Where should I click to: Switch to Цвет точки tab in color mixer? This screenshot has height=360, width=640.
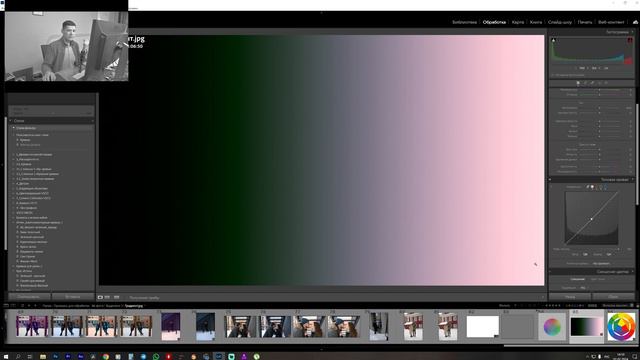pos(598,280)
